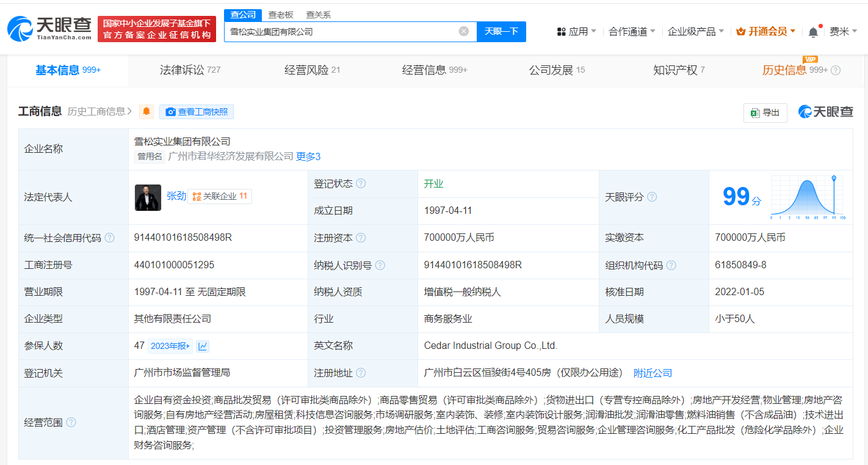Image resolution: width=868 pixels, height=465 pixels.
Task: Select organization code 61850849-8
Action: (x=740, y=265)
